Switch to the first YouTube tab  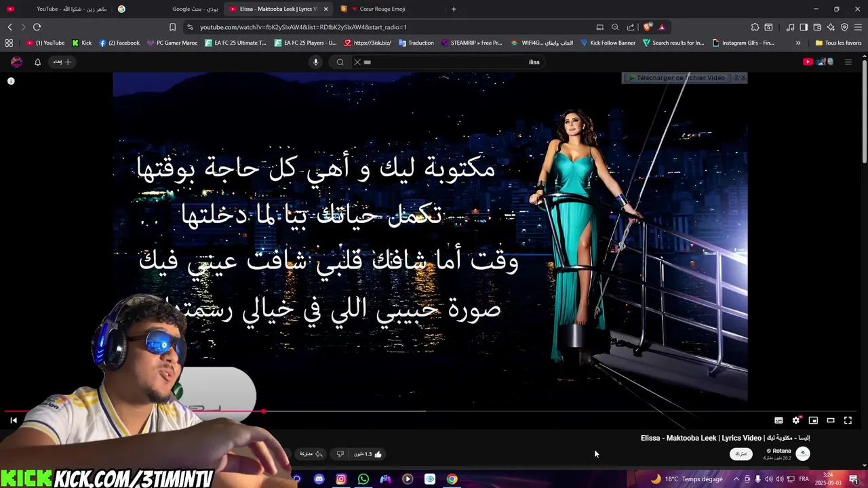coord(58,9)
